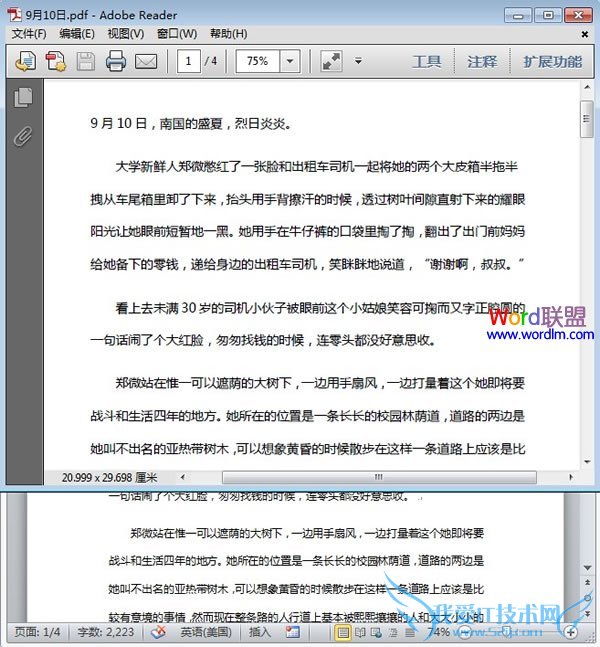Viewport: 600px width, 647px height.
Task: Click Word 英语(美国) language status
Action: (x=206, y=632)
